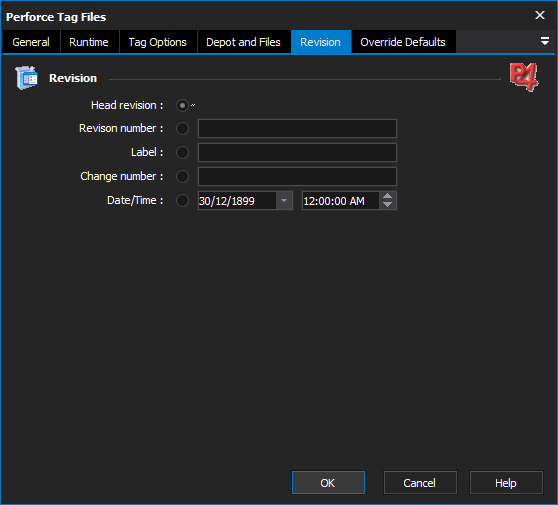Screen dimensions: 558x505
Task: Click the P4 Perforce logo
Action: coord(524,77)
